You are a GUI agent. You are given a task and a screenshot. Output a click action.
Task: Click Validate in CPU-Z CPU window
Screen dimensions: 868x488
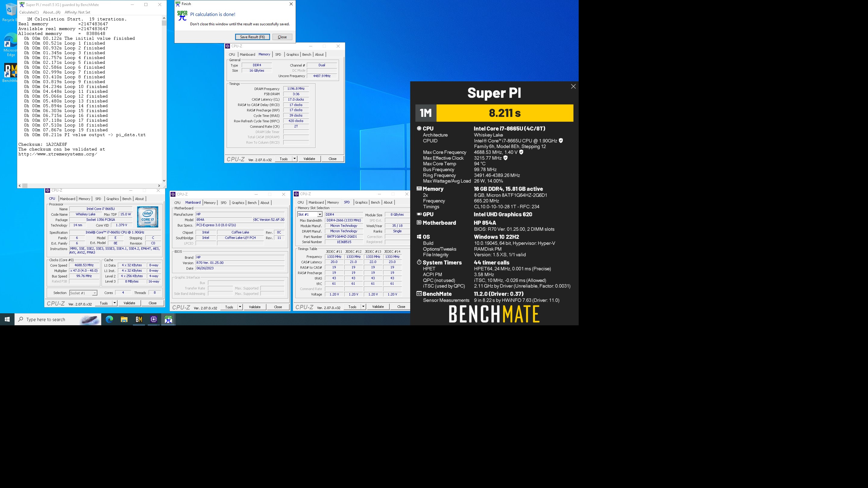[129, 303]
